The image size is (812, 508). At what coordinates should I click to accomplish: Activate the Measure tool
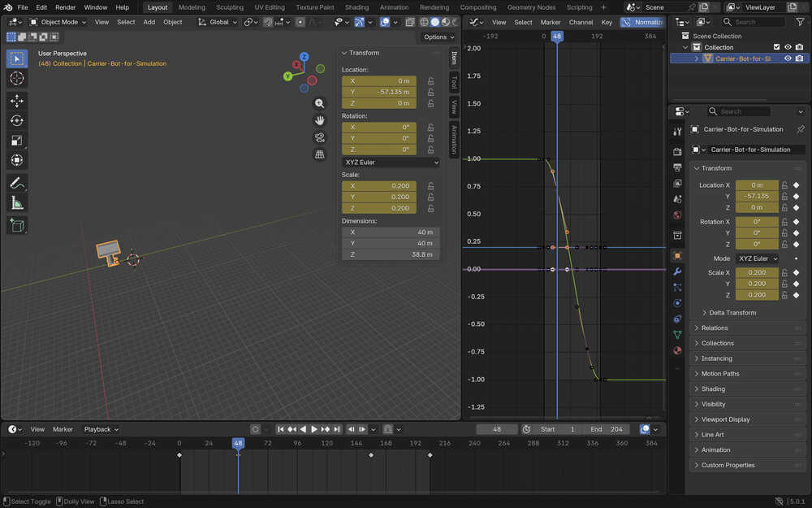click(16, 202)
